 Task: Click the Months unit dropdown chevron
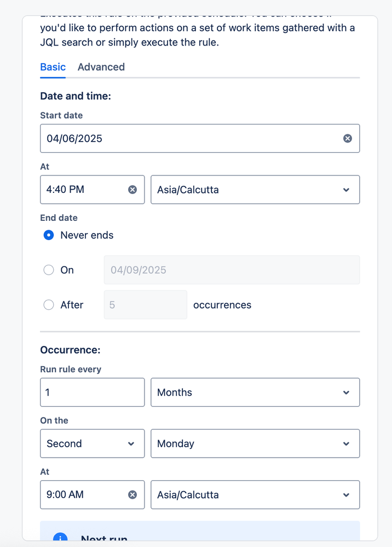click(x=346, y=393)
